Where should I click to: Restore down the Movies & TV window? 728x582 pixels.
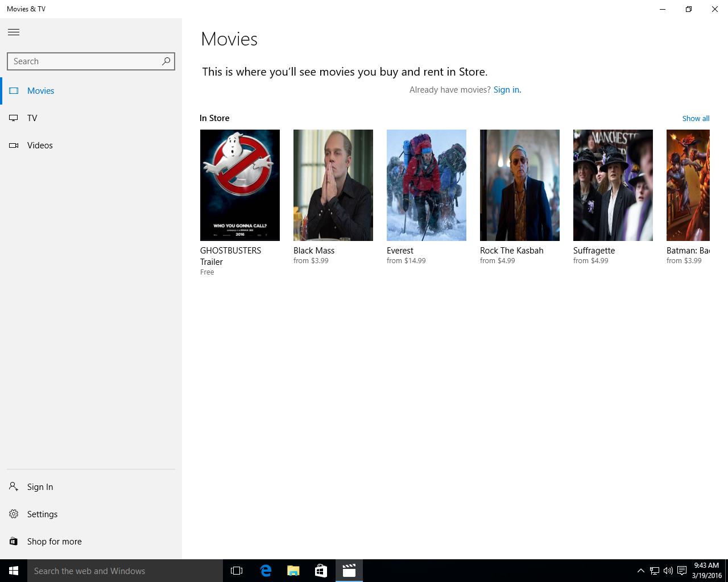[x=689, y=9]
